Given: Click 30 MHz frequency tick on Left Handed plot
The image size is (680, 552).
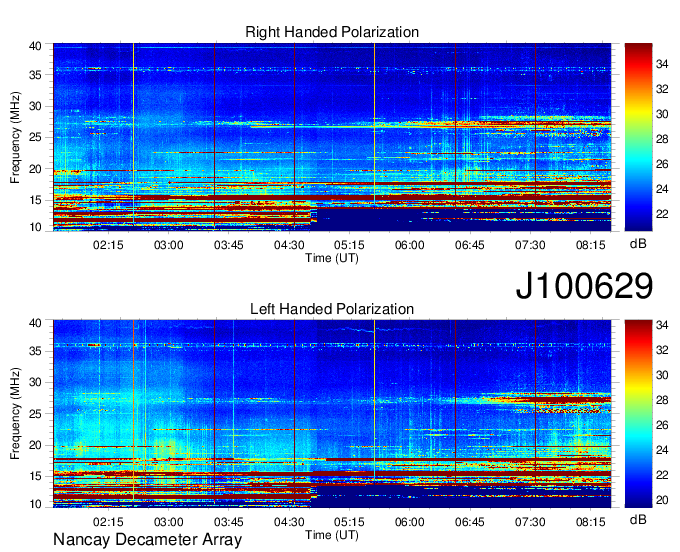Looking at the screenshot, I should click(x=35, y=382).
